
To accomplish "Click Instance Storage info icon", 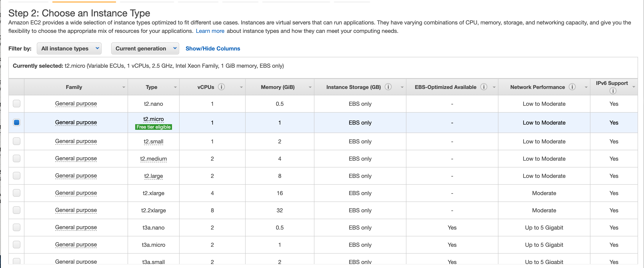I will click(388, 87).
